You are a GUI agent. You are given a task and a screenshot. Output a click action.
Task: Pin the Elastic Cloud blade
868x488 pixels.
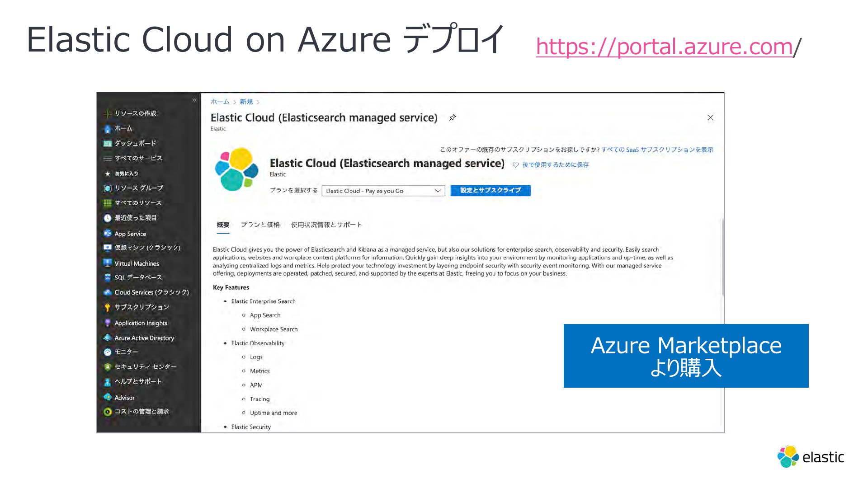pyautogui.click(x=452, y=118)
